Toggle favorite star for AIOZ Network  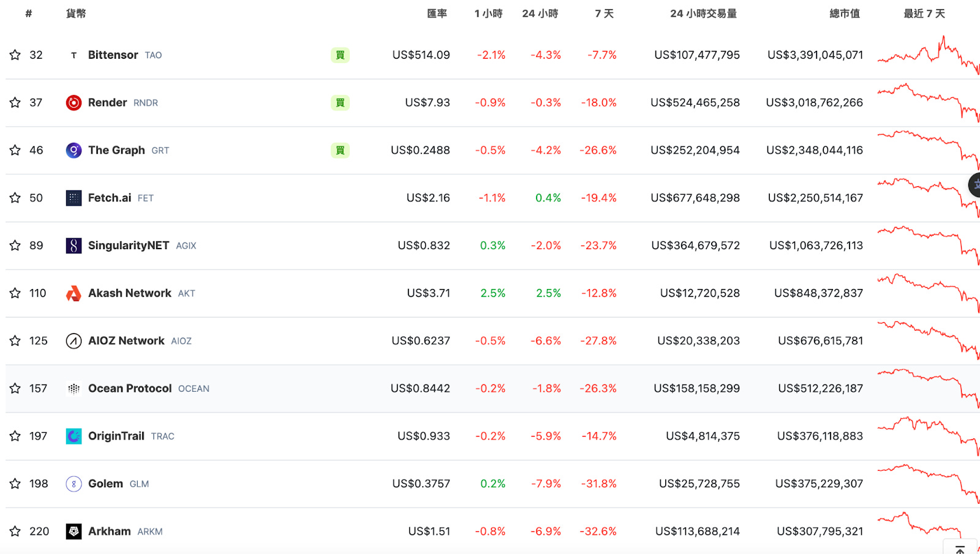pos(15,341)
